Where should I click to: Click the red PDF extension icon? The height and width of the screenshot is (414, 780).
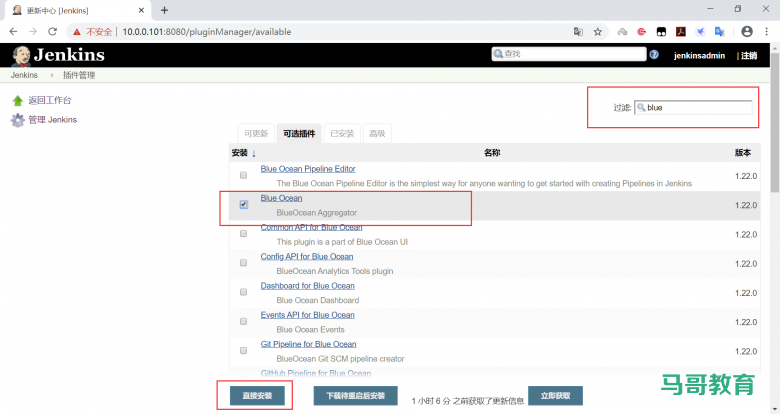pos(681,32)
